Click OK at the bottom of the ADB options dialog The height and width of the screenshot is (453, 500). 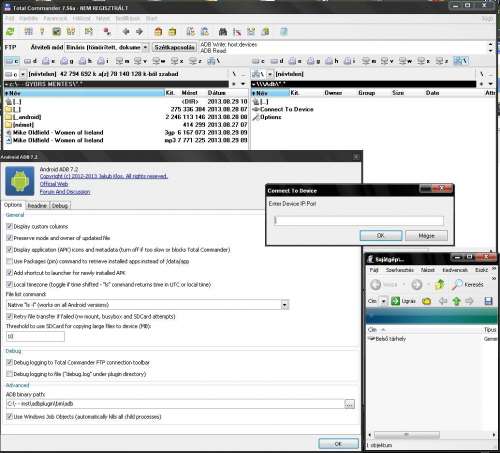click(x=338, y=444)
